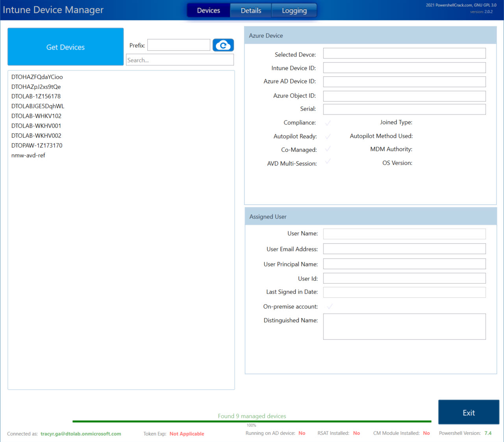
Task: Click the 'Found 9 managed devices' status text
Action: tap(252, 416)
